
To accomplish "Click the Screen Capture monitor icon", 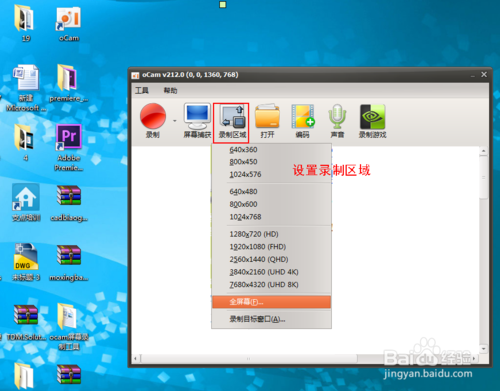I will click(197, 117).
